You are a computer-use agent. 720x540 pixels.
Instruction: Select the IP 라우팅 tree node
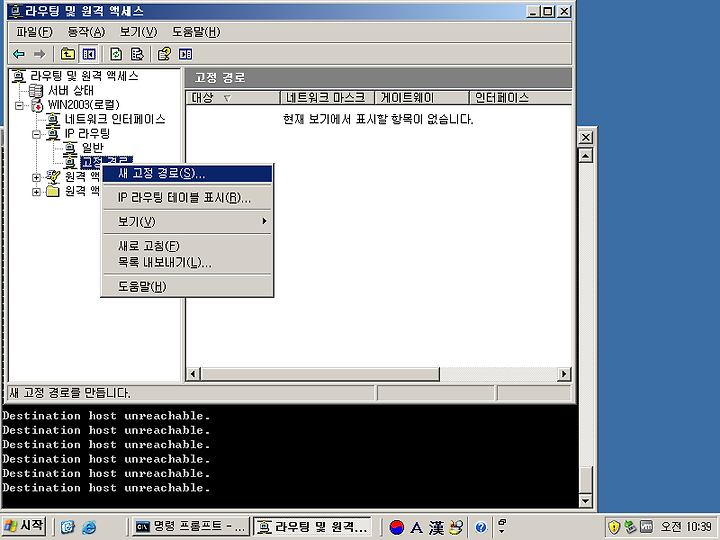click(87, 134)
